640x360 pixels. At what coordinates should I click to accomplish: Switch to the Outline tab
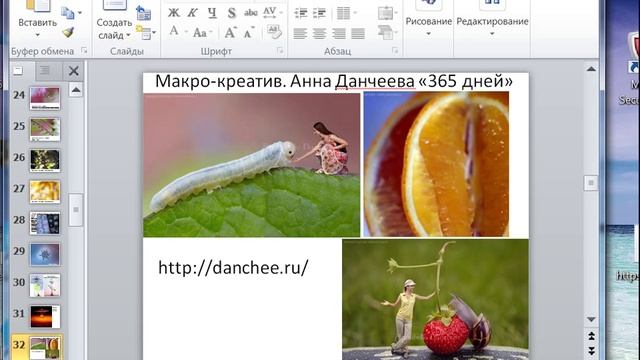pos(45,71)
